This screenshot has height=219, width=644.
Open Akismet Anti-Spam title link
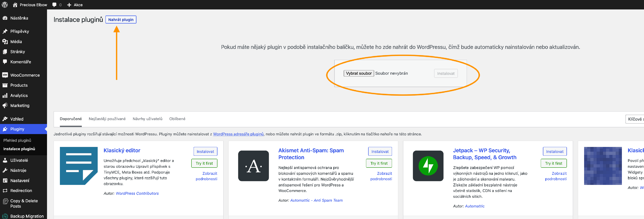[x=311, y=154]
